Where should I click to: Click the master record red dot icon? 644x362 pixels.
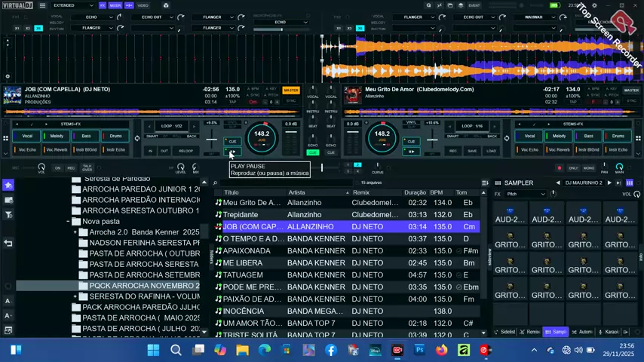[559, 168]
